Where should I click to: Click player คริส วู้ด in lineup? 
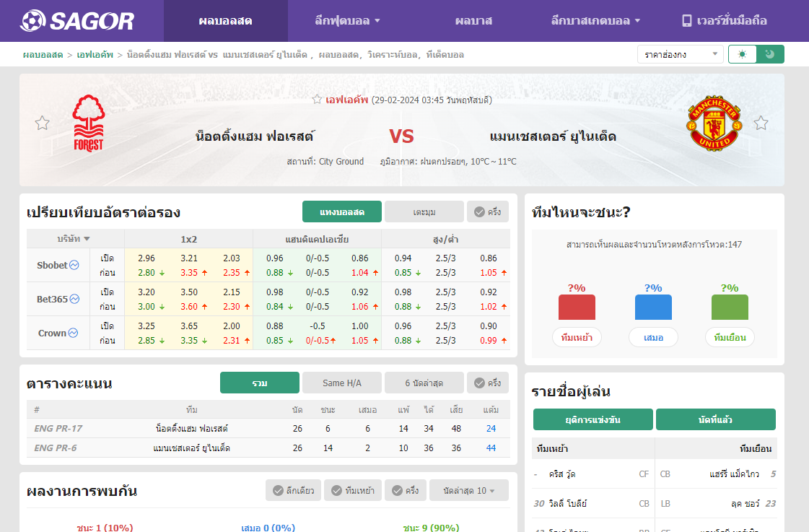click(x=562, y=474)
